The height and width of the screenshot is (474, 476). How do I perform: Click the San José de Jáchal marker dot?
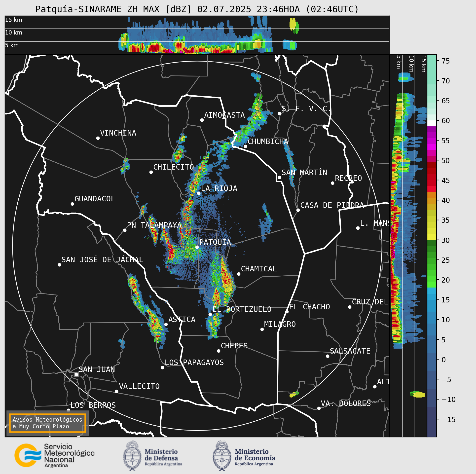(59, 265)
